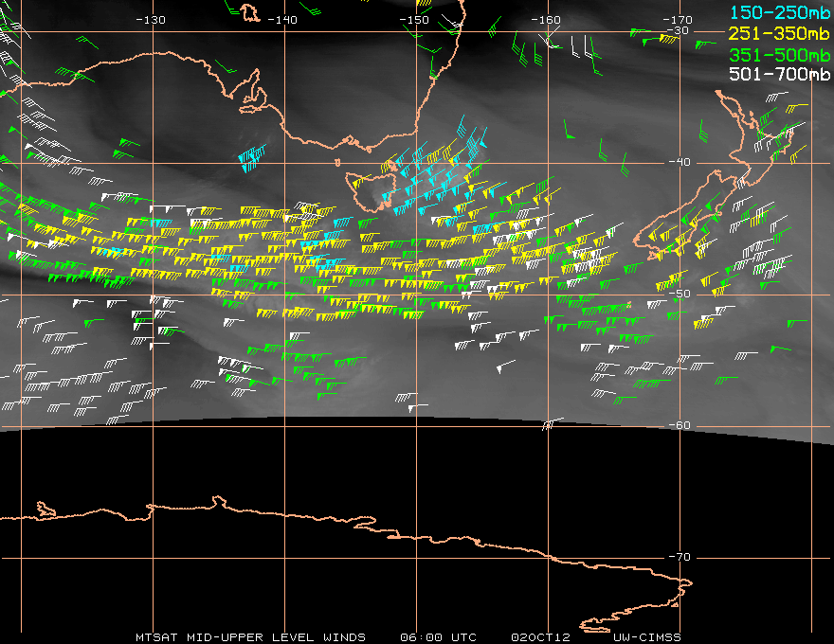The image size is (834, 644).
Task: Click the -40 latitude label
Action: pos(680,162)
